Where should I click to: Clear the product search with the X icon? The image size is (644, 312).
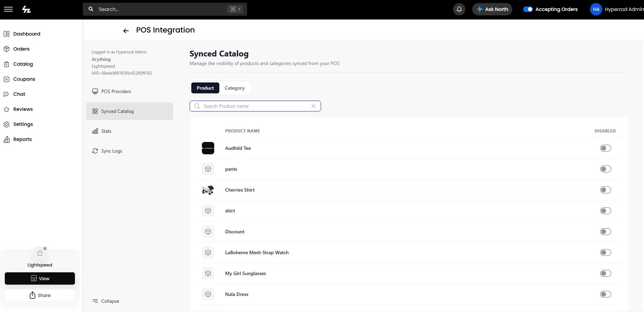click(x=313, y=106)
